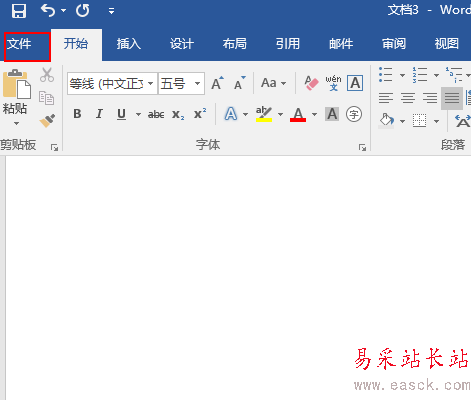Center align the text

coord(408,98)
